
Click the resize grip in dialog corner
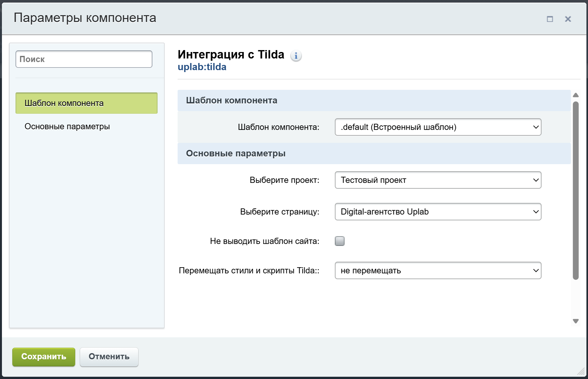(x=581, y=371)
